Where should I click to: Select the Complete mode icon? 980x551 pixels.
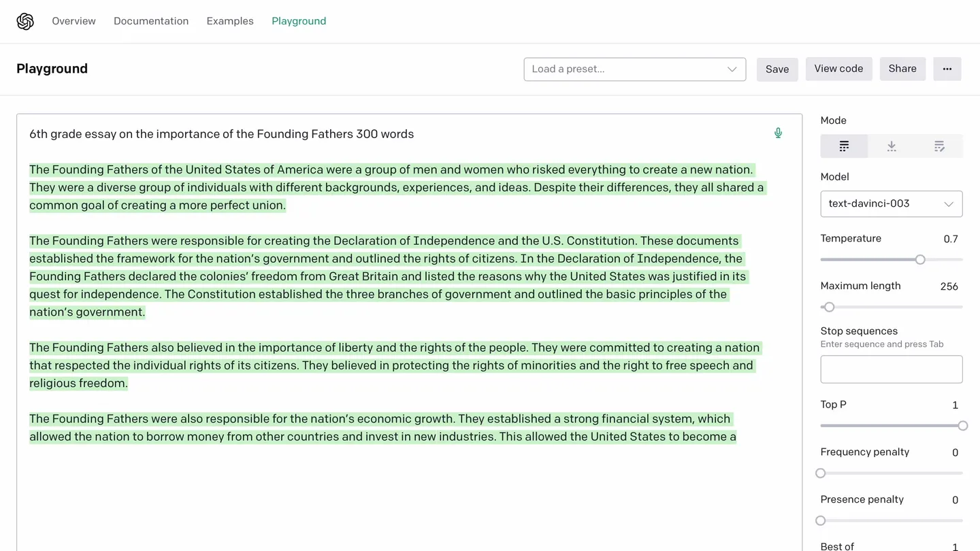pos(844,146)
